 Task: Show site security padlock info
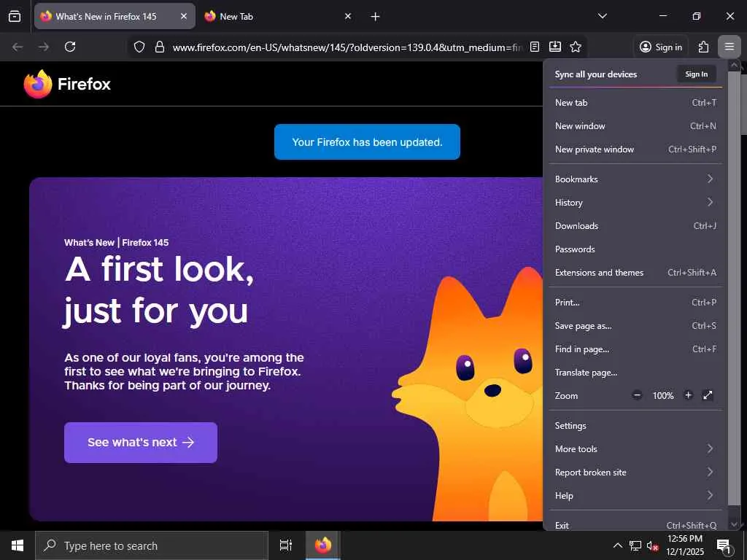click(x=160, y=47)
